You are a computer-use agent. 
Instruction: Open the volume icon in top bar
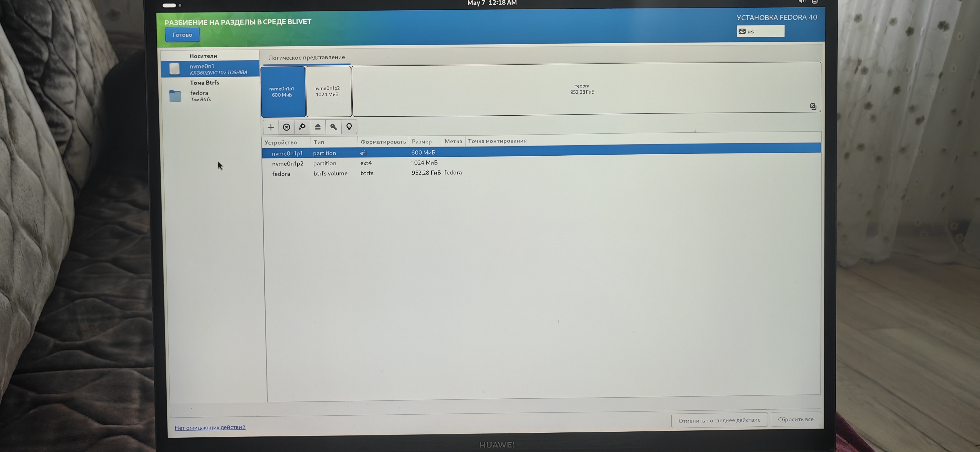click(x=802, y=1)
